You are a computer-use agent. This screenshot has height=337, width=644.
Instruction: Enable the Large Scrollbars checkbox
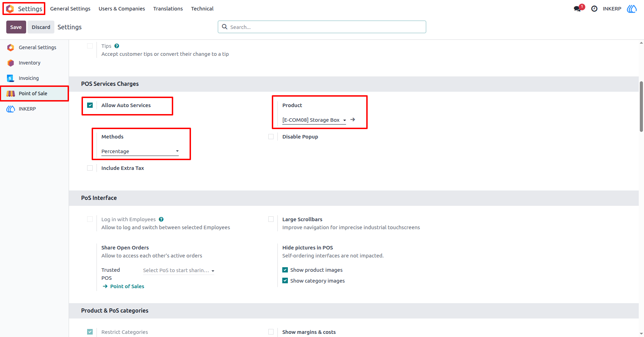[271, 219]
